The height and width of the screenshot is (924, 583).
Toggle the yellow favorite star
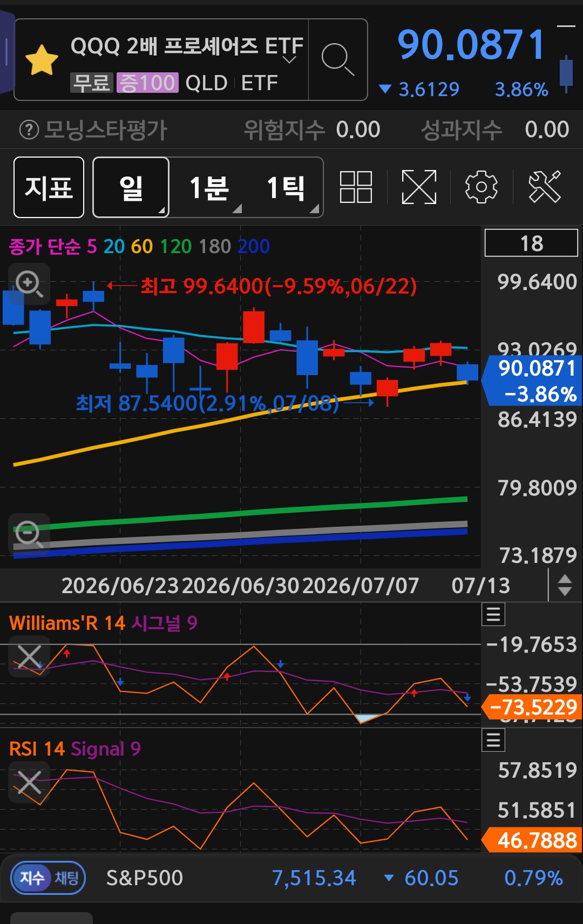(x=42, y=59)
